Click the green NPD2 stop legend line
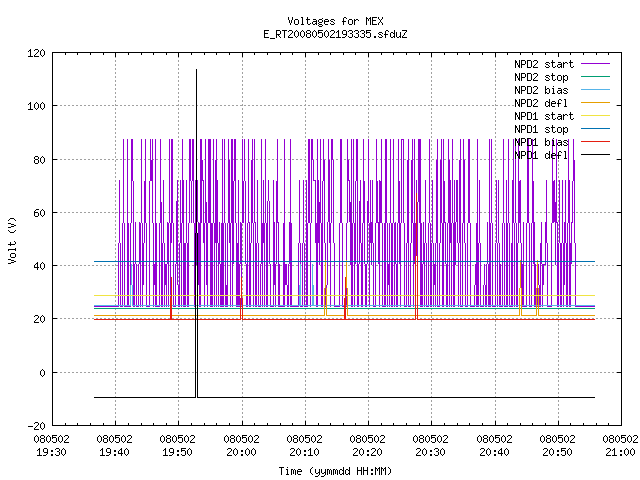The width and height of the screenshot is (640, 480). tap(596, 76)
